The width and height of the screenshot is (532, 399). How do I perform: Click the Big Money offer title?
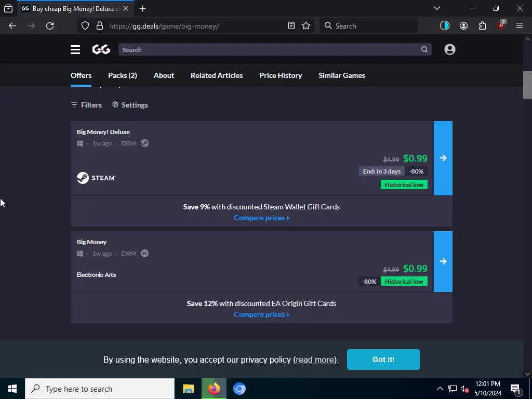[x=91, y=242]
